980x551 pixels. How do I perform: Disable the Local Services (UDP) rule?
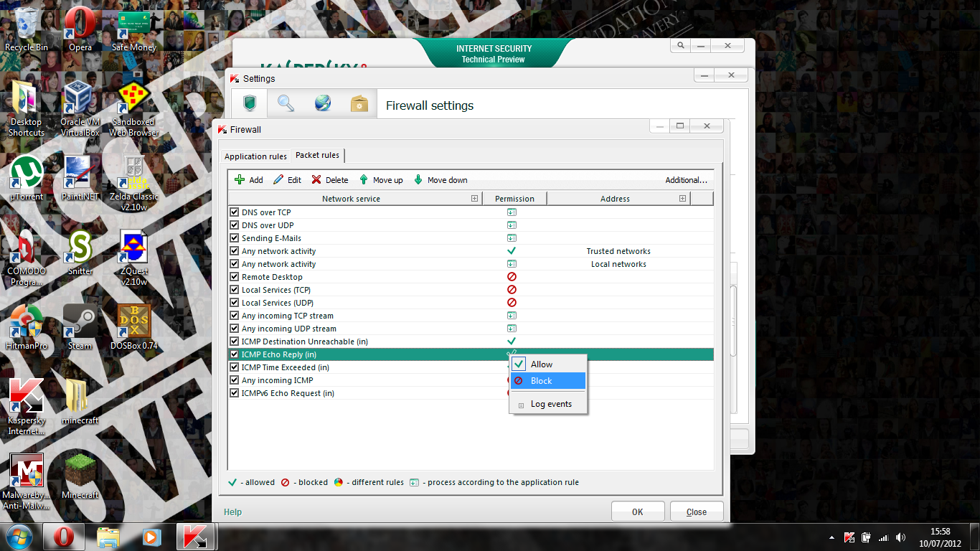coord(234,303)
